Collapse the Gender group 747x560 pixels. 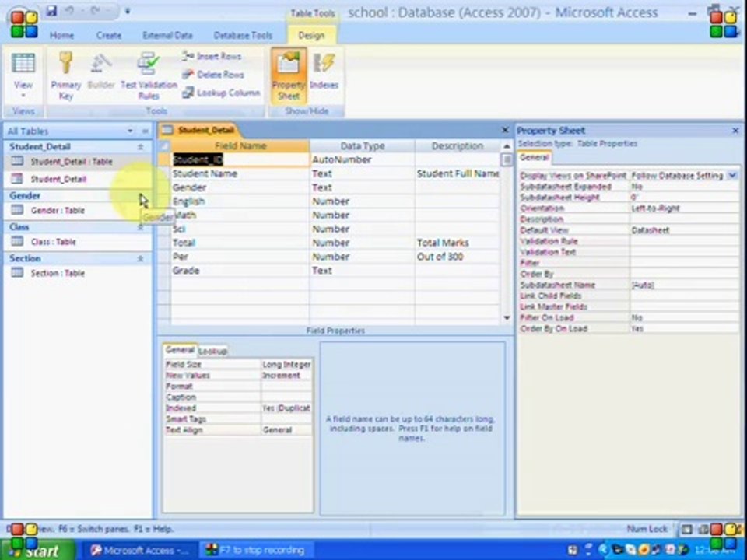pyautogui.click(x=140, y=196)
